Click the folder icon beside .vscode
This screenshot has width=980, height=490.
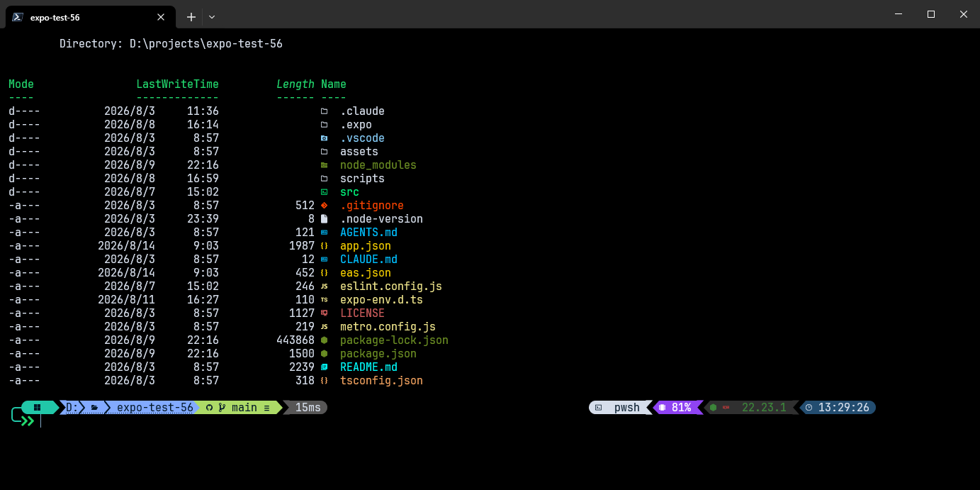coord(324,138)
